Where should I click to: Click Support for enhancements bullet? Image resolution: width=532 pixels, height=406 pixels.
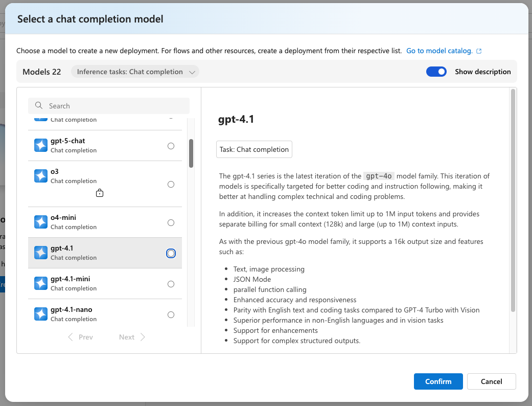[275, 331]
